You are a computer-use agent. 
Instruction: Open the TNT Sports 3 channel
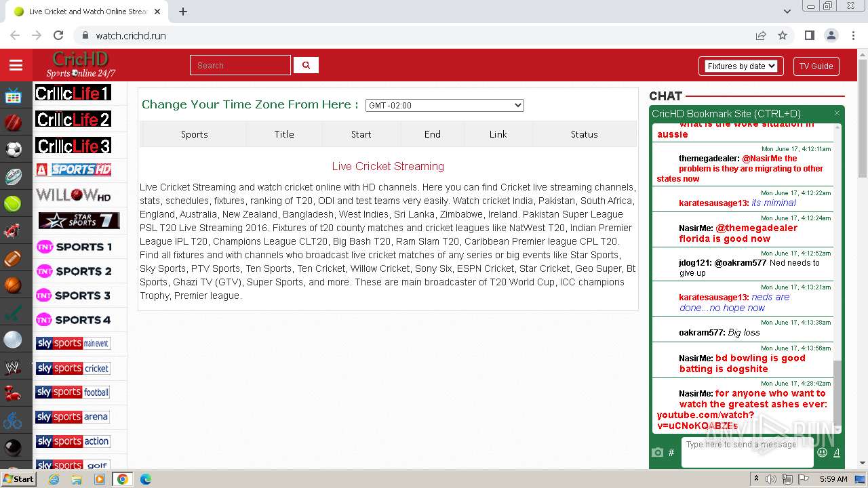point(73,296)
